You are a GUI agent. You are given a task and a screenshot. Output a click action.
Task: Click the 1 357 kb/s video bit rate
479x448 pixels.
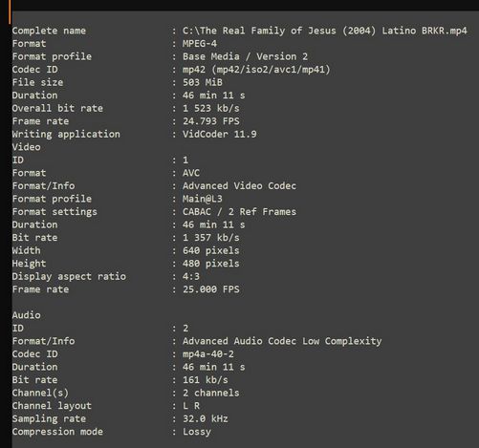(211, 238)
